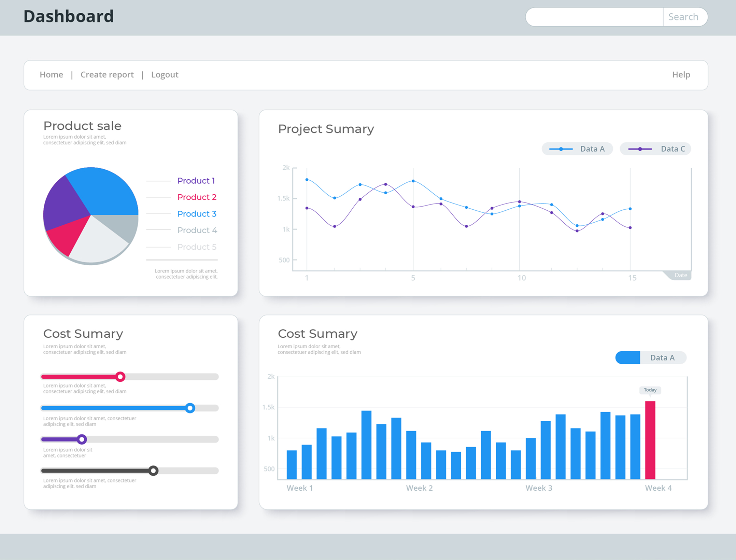Toggle the Data C line legend
The image size is (736, 560).
click(655, 149)
